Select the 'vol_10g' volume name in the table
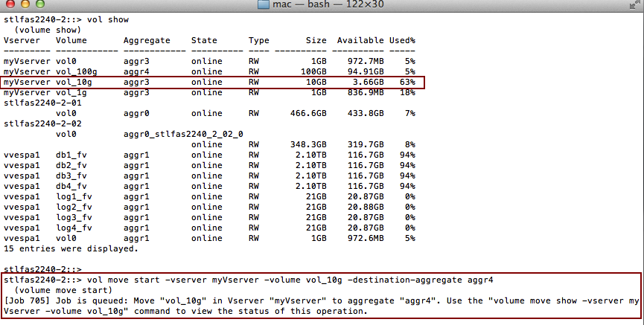This screenshot has height=325, width=644. tap(74, 82)
